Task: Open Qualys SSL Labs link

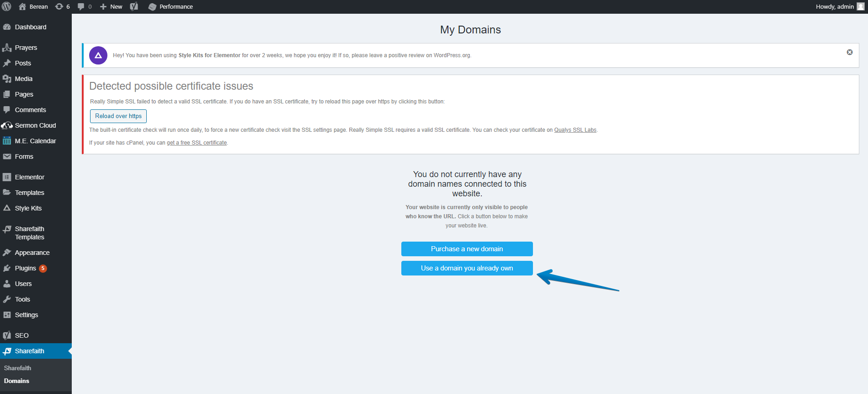Action: pos(575,130)
